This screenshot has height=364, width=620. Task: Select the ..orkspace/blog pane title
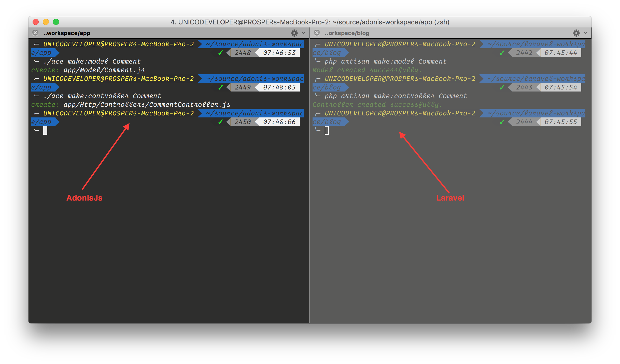pos(347,33)
